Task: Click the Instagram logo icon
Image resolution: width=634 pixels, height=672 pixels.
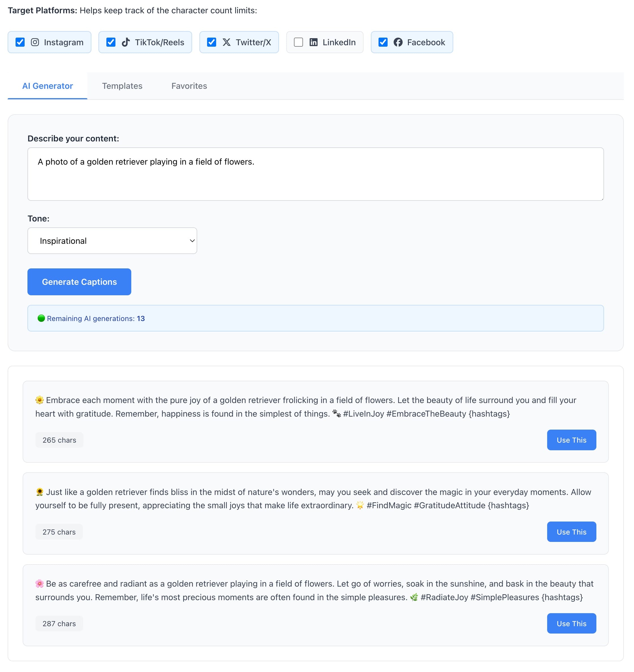Action: click(x=35, y=42)
